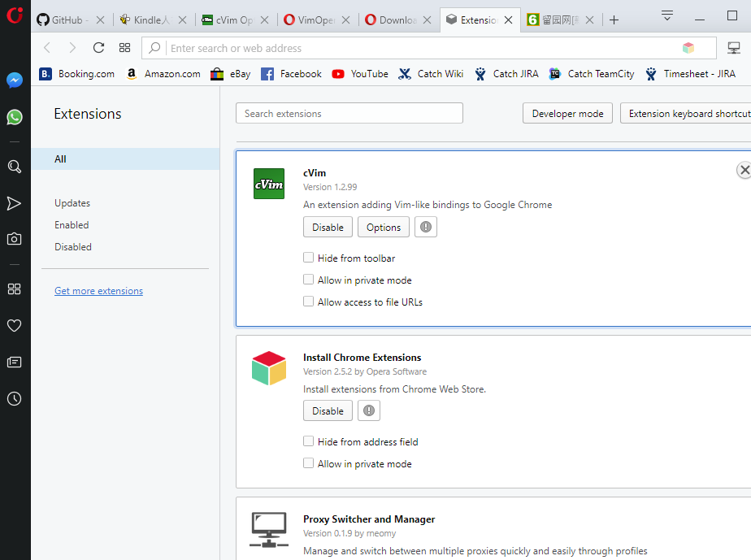751x560 pixels.
Task: Close the GitHub tab
Action: point(100,20)
